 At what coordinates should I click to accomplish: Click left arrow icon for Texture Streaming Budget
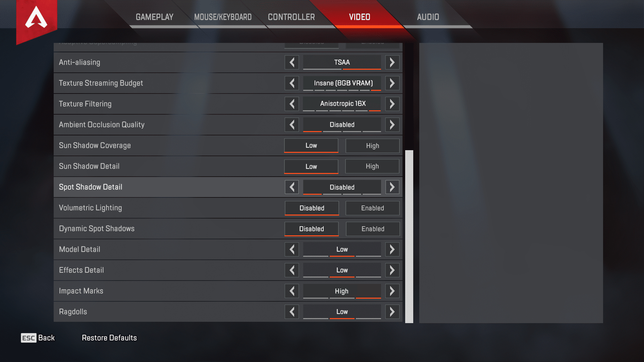291,83
